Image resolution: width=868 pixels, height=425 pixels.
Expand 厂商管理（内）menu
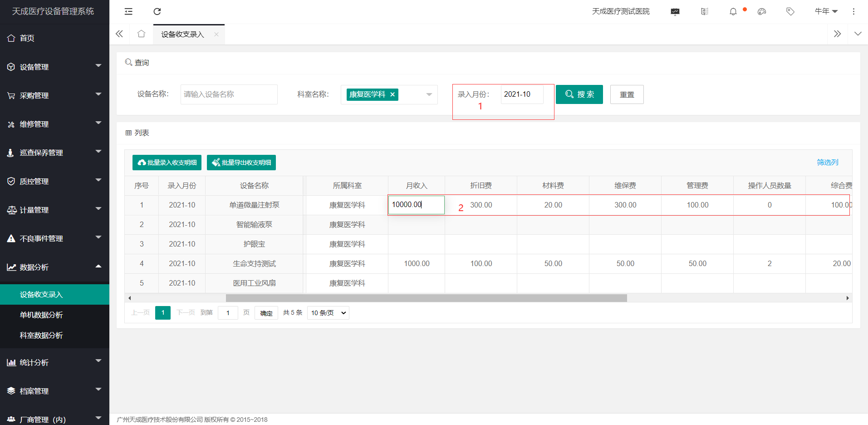click(54, 419)
